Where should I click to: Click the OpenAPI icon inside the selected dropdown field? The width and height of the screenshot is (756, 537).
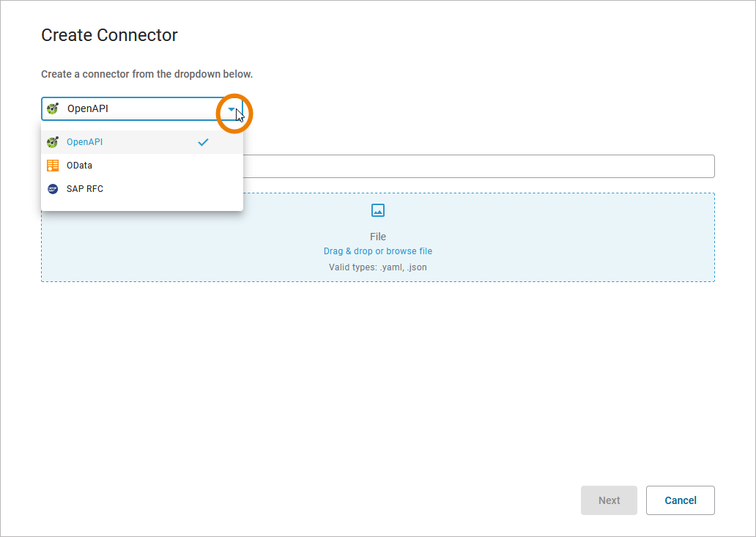click(53, 109)
